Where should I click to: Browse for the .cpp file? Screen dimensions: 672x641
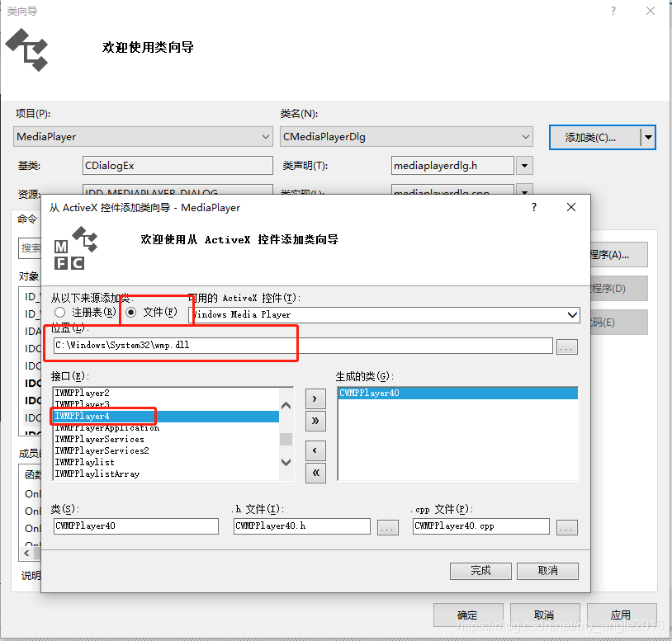(x=566, y=527)
